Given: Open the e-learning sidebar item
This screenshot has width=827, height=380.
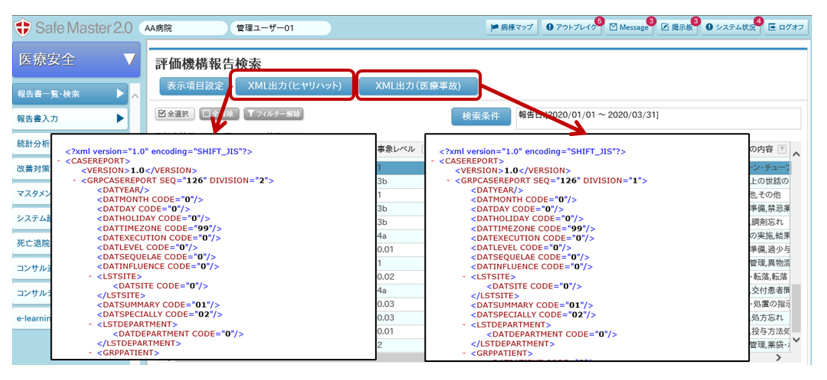Looking at the screenshot, I should (x=33, y=318).
